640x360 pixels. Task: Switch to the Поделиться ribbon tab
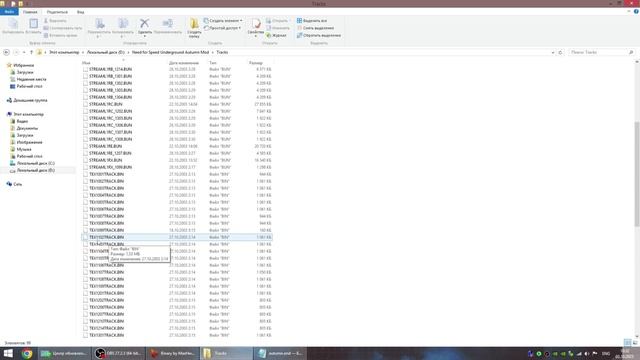57,12
